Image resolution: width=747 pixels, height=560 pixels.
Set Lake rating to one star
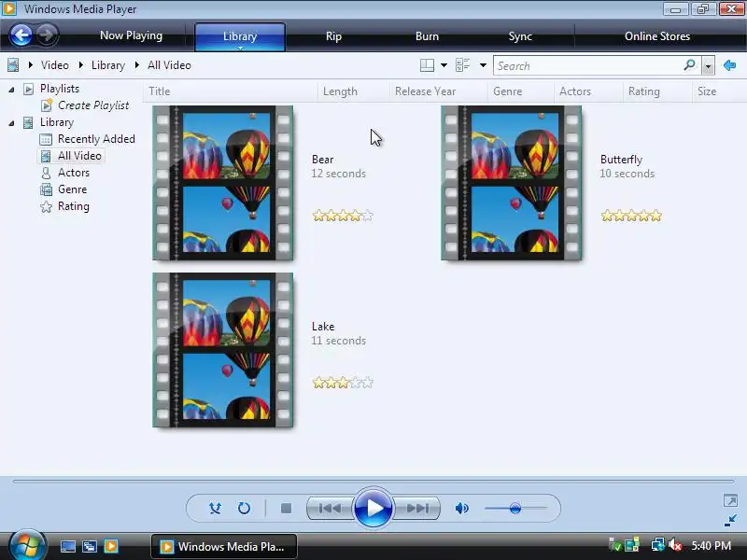(x=318, y=383)
